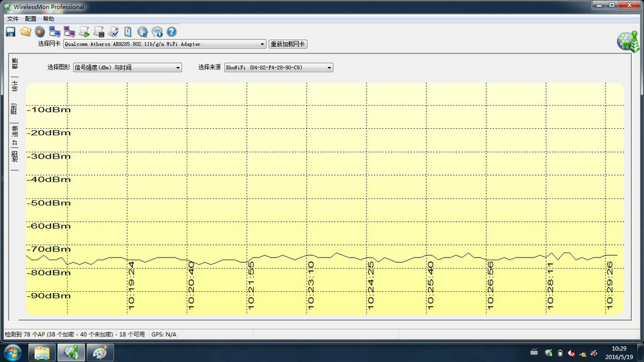This screenshot has height=362, width=644.
Task: Click the muted volume icon in system tray
Action: coord(571,353)
